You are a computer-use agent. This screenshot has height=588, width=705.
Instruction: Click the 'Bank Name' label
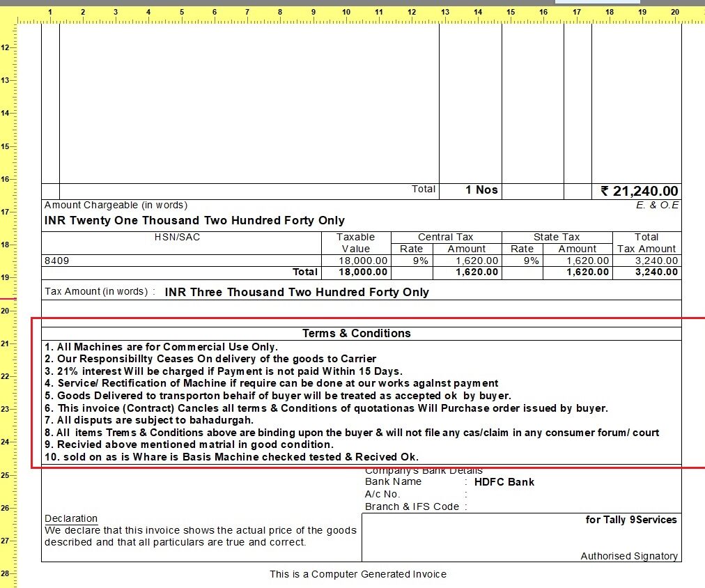pyautogui.click(x=394, y=481)
